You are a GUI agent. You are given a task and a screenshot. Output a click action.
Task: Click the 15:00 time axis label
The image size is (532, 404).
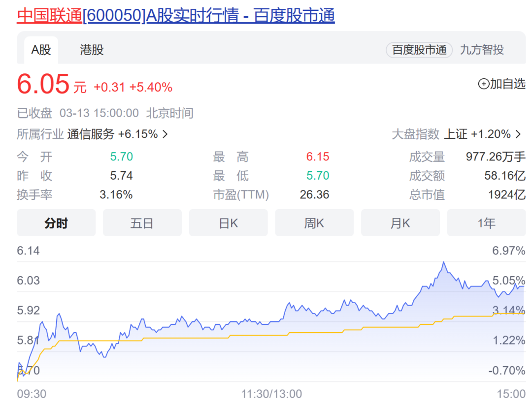511,394
